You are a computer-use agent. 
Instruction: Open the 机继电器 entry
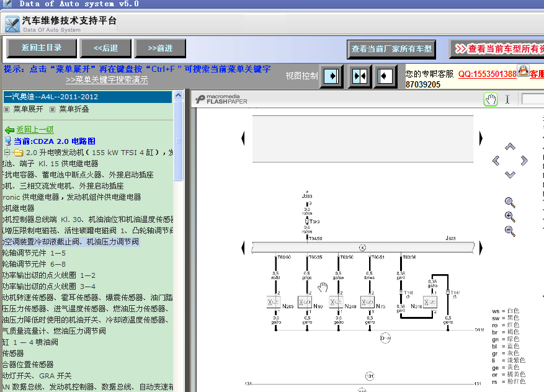coord(19,208)
